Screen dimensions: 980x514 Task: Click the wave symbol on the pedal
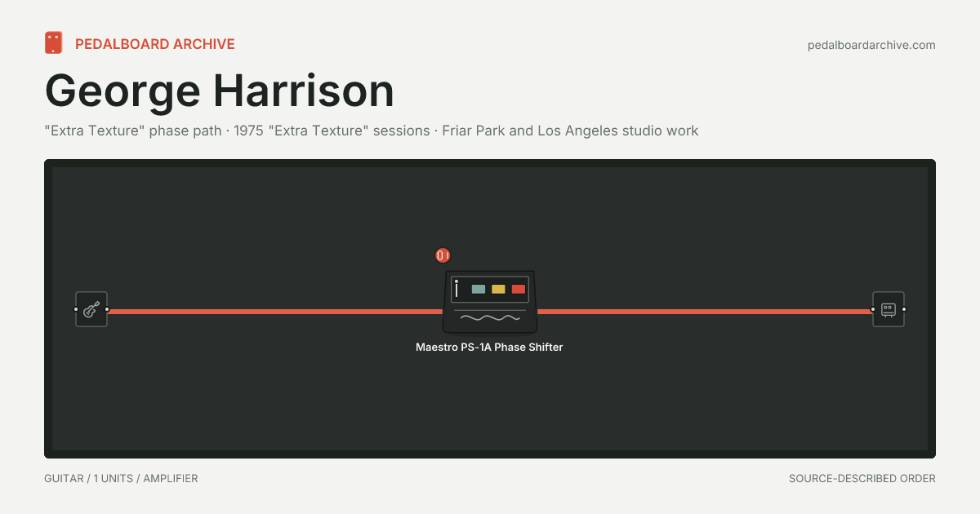pyautogui.click(x=489, y=317)
